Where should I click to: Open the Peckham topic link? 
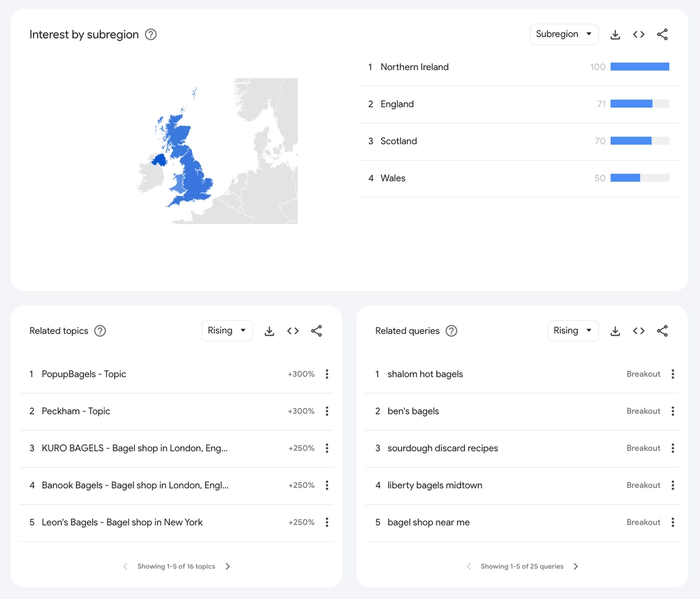(x=76, y=411)
